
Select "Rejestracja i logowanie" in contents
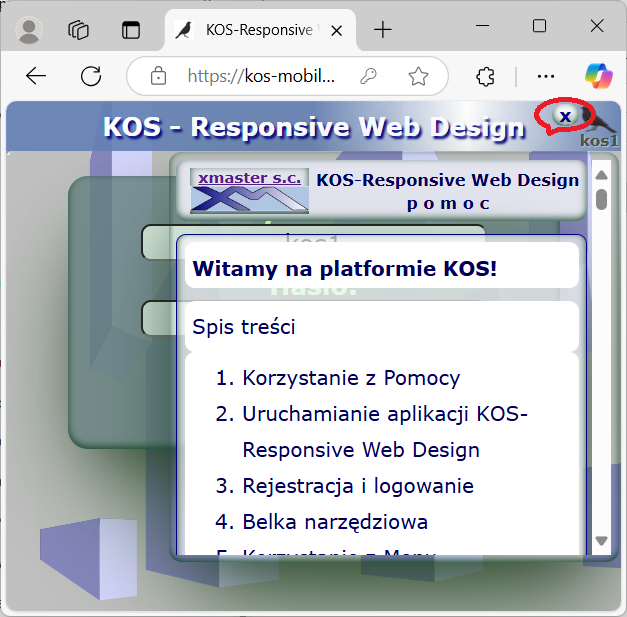point(358,486)
